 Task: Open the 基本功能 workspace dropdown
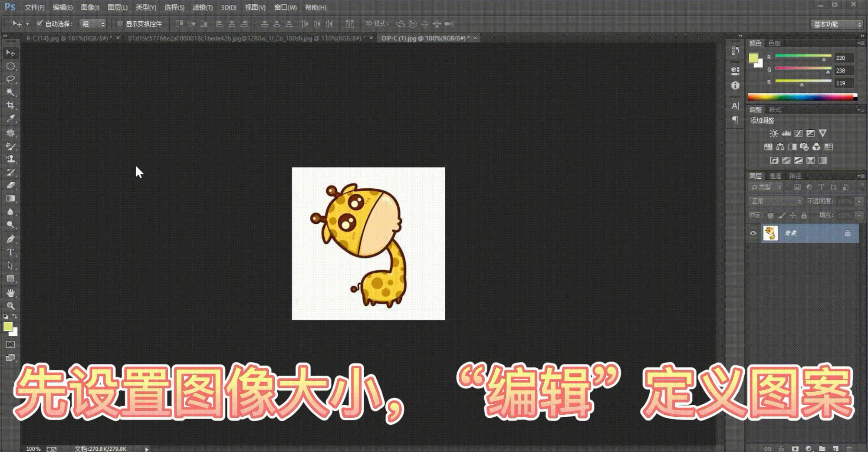coord(836,24)
